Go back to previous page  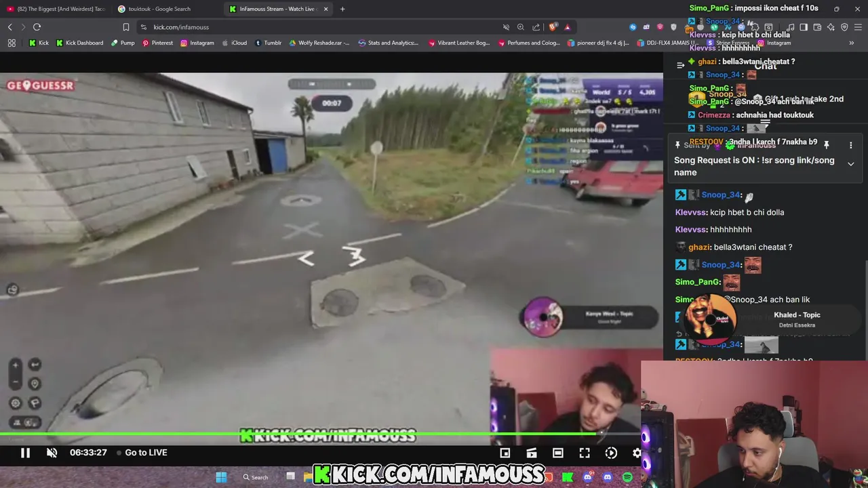coord(10,27)
